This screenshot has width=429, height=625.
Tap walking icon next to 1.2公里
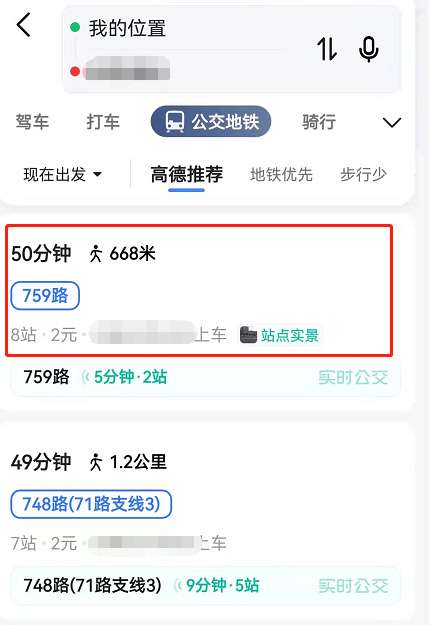(x=95, y=462)
